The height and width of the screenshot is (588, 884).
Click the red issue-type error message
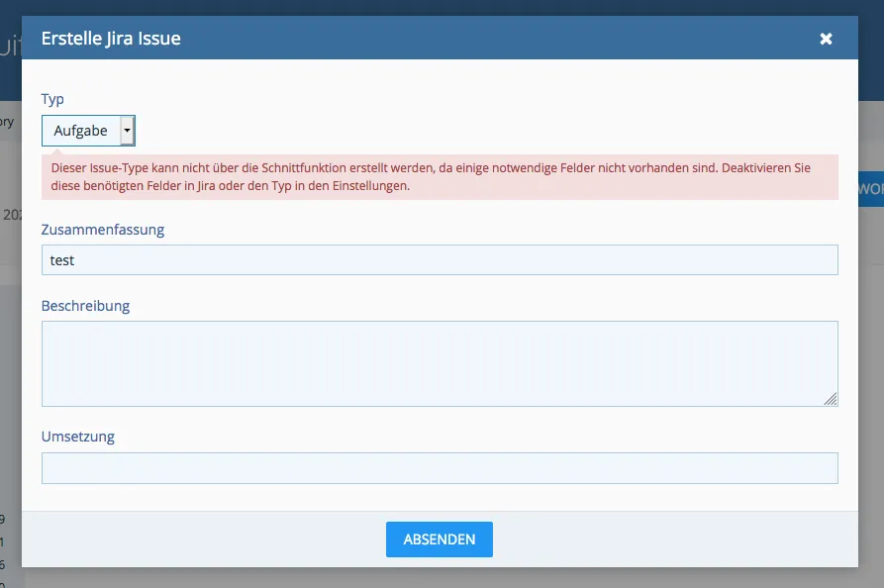coord(440,176)
